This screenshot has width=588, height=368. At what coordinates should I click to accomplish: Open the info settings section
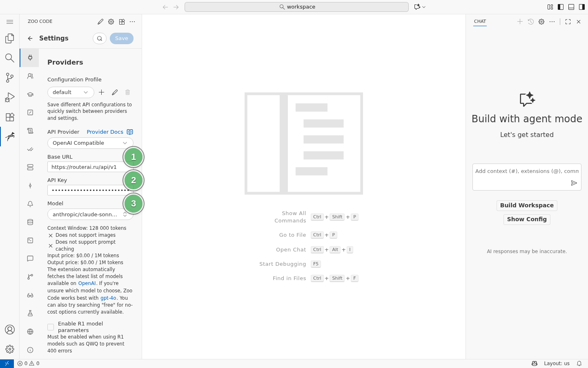point(30,350)
